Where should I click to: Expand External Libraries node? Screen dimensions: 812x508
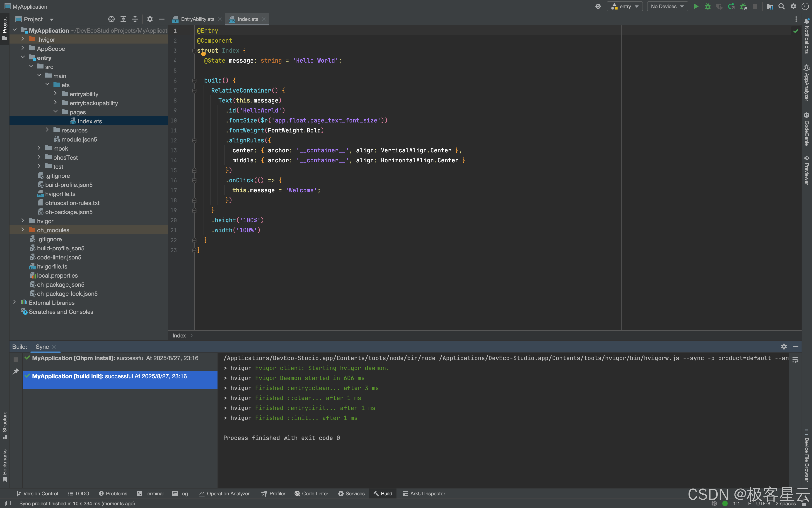point(14,302)
